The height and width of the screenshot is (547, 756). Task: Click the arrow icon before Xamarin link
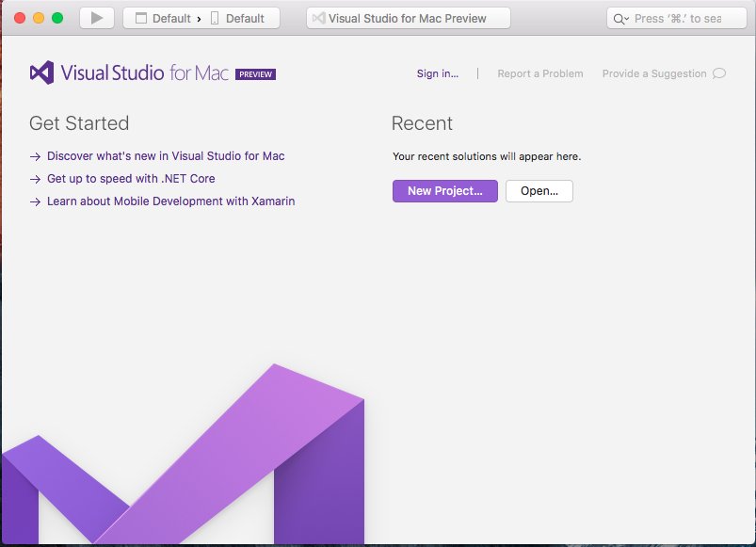35,201
